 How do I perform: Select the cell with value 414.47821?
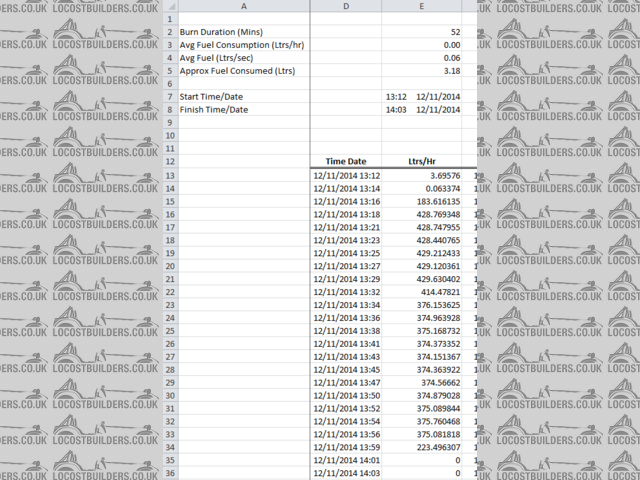click(422, 292)
